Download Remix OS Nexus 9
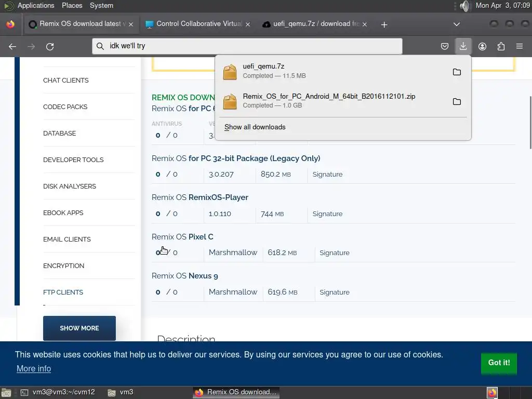532x399 pixels. click(184, 276)
